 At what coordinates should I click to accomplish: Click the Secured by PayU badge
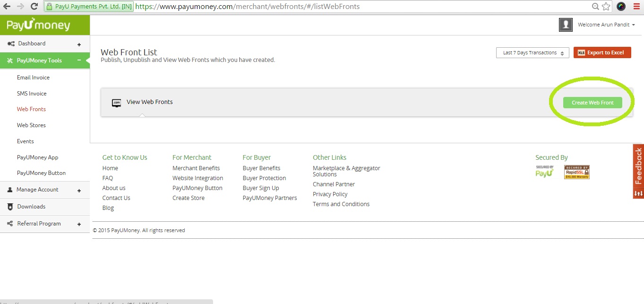pyautogui.click(x=544, y=171)
